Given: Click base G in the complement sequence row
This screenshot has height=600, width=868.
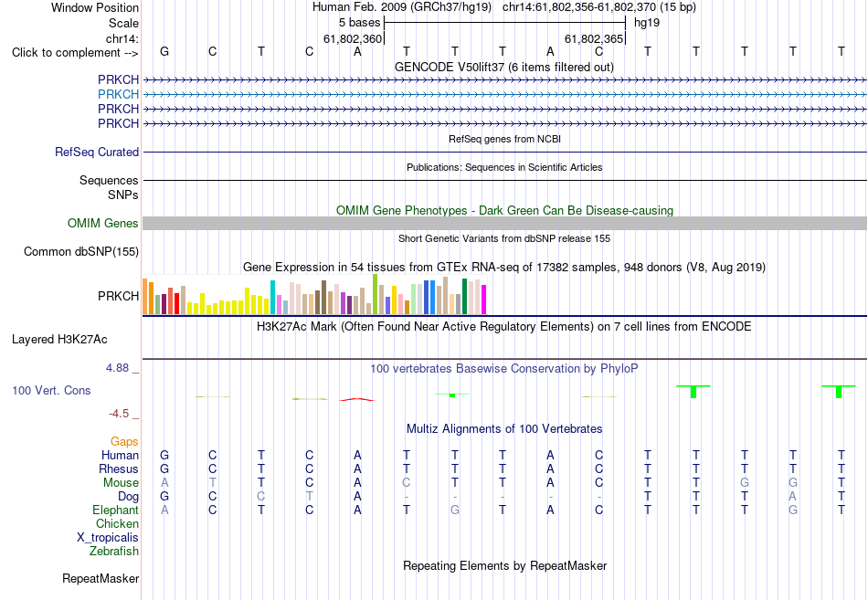Looking at the screenshot, I should click(x=164, y=51).
